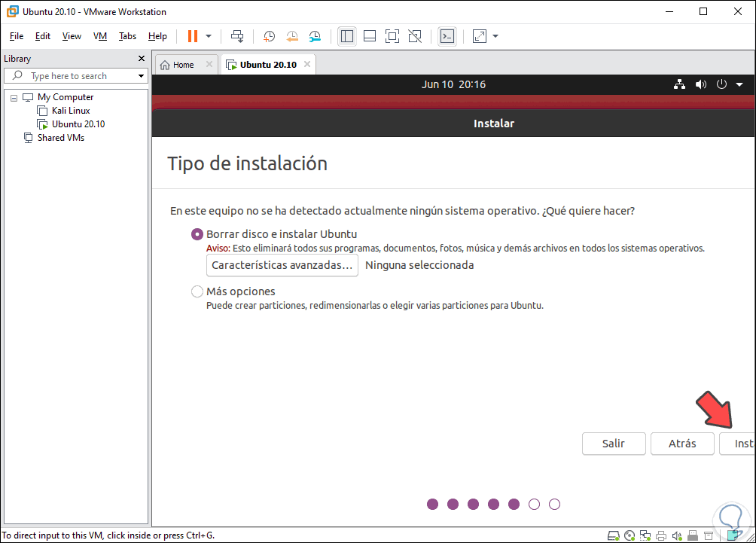Screen dimensions: 756x543
Task: Open the View menu
Action: (72, 36)
